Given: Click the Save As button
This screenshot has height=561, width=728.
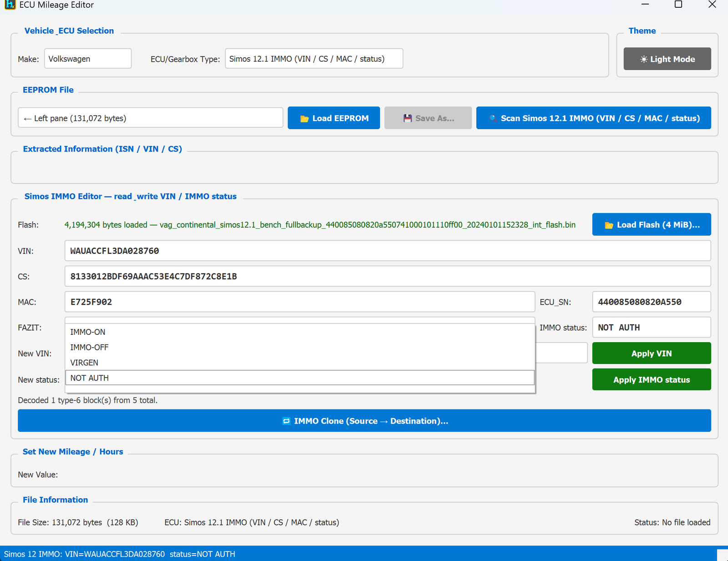Looking at the screenshot, I should tap(428, 118).
